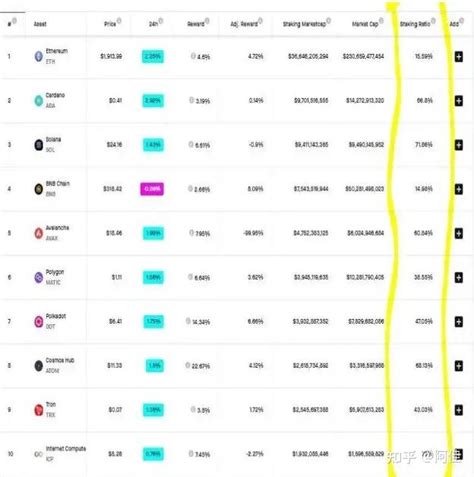Sort by Staking Marketcap column header
This screenshot has height=477, width=474.
(304, 24)
